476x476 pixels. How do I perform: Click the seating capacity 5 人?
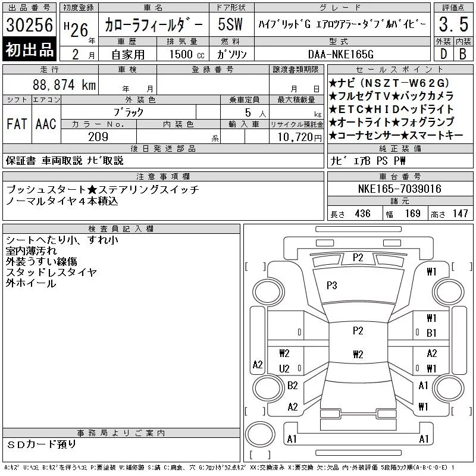(x=255, y=113)
